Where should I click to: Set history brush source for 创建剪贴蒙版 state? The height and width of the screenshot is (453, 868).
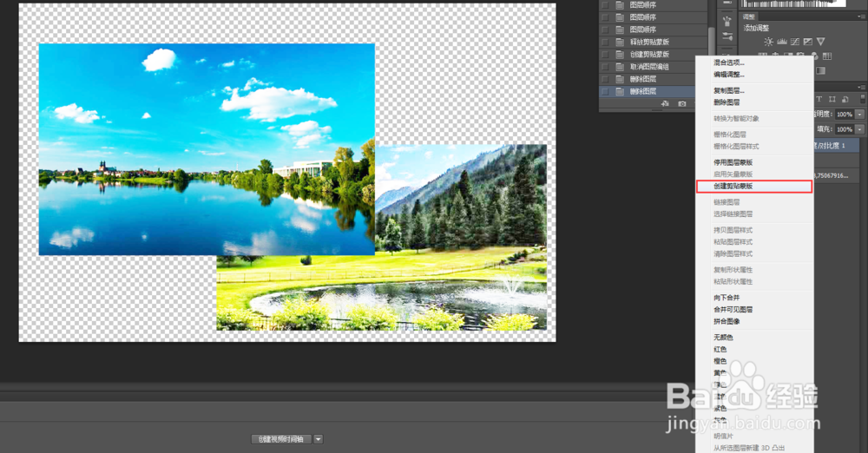(605, 55)
